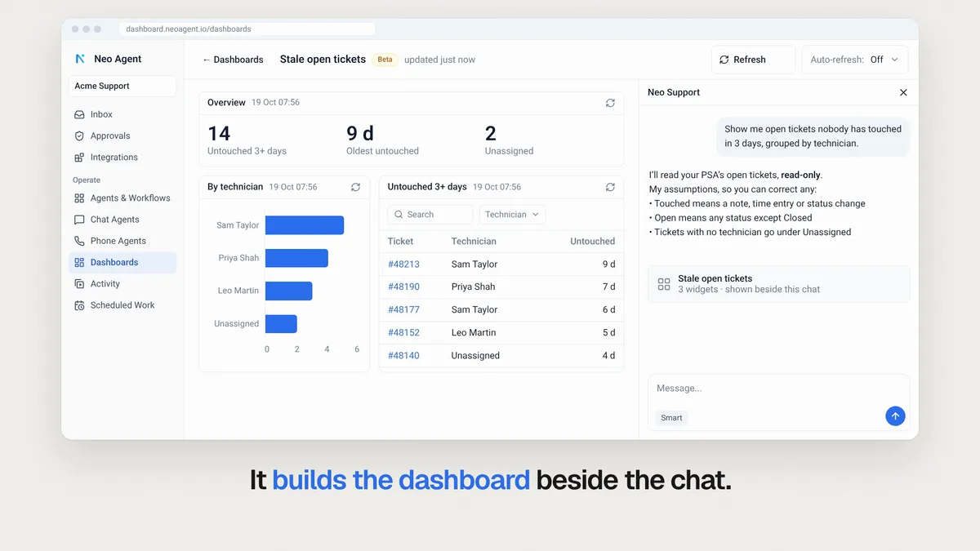Click Unassigned in the #48140 row
980x551 pixels.
pos(475,355)
